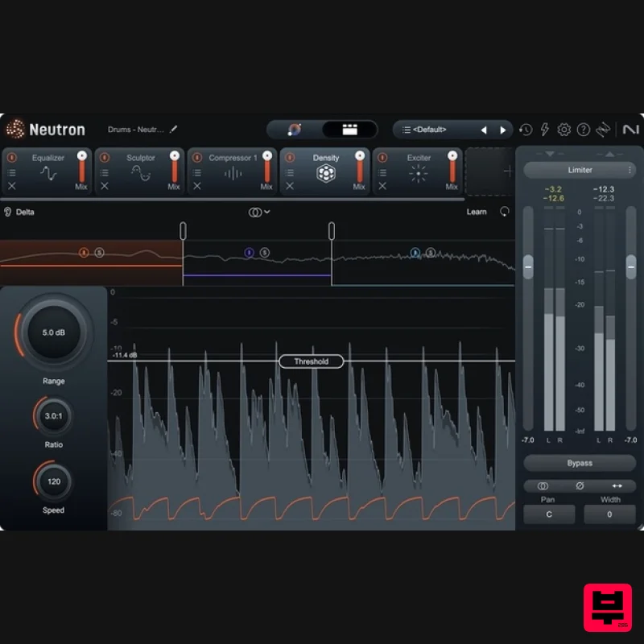Viewport: 644px width, 644px height.
Task: Click the Native Instruments logo
Action: click(630, 130)
